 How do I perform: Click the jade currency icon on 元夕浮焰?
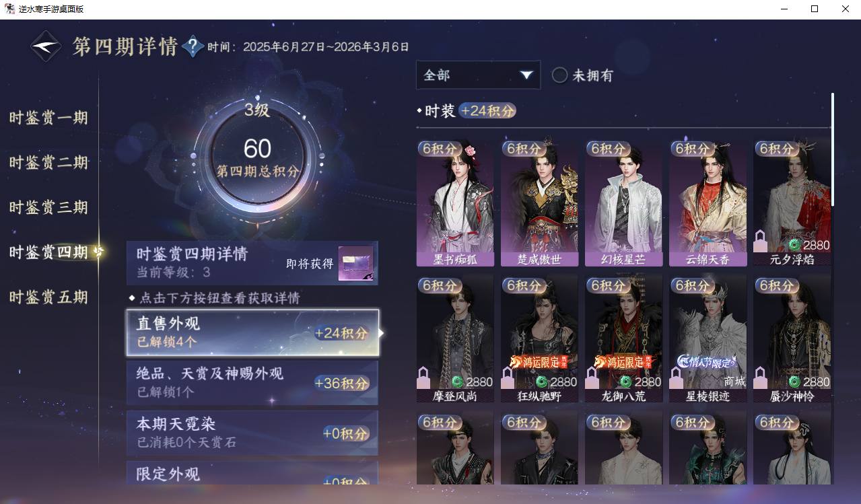794,245
